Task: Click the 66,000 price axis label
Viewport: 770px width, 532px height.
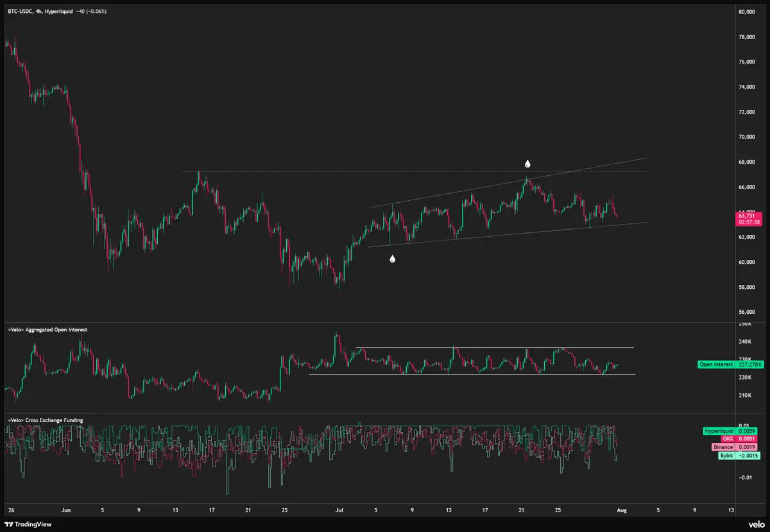Action: click(x=748, y=187)
